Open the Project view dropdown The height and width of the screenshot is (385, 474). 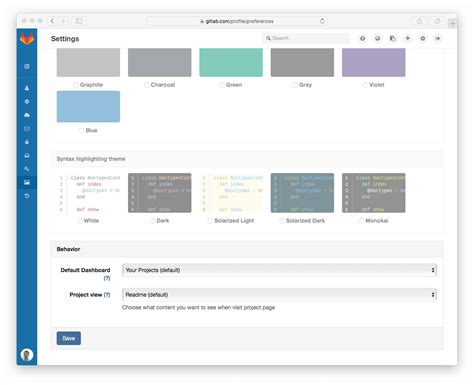point(279,295)
